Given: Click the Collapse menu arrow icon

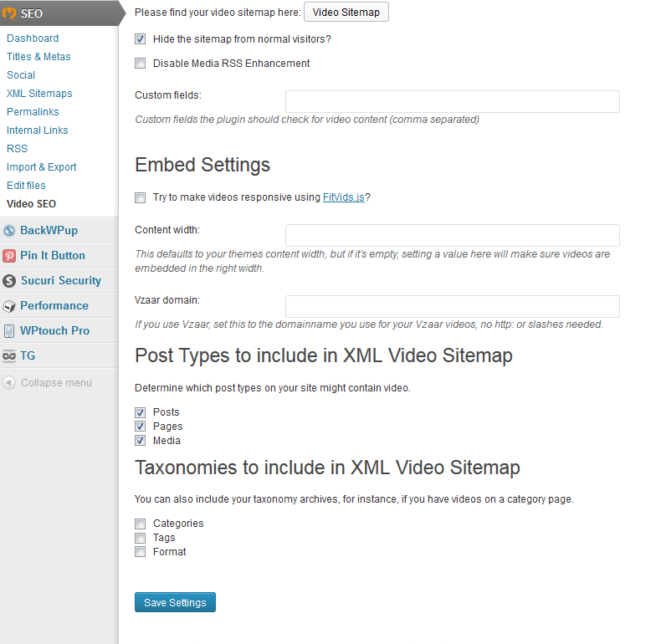Looking at the screenshot, I should [x=9, y=383].
